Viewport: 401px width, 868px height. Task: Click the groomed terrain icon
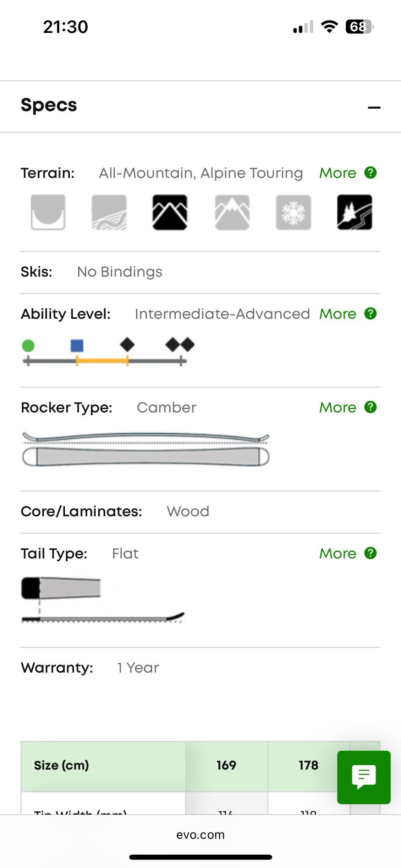(109, 212)
